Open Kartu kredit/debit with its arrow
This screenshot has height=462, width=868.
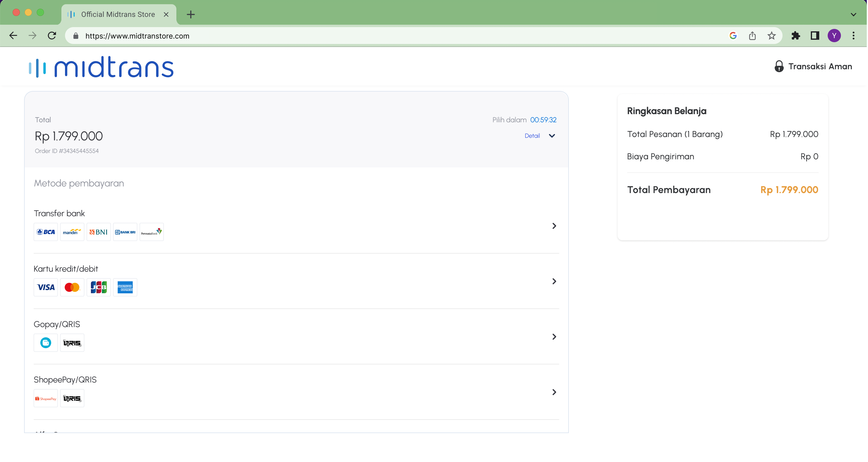(554, 281)
